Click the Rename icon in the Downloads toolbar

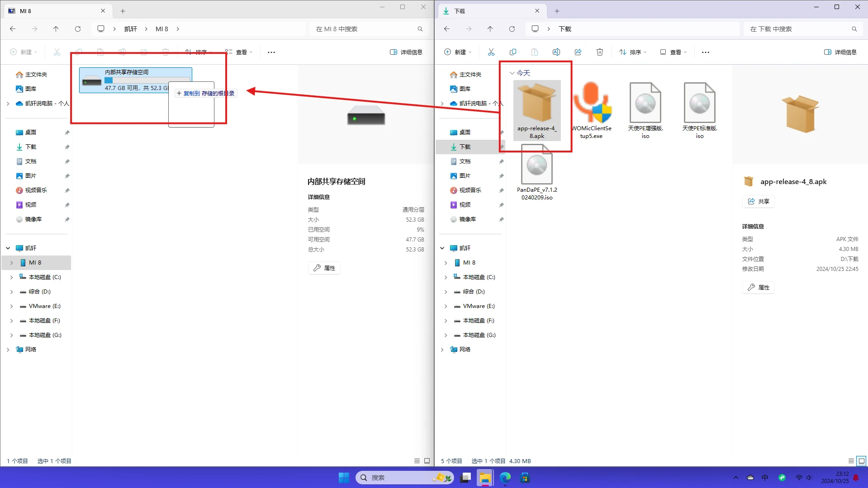pos(556,52)
